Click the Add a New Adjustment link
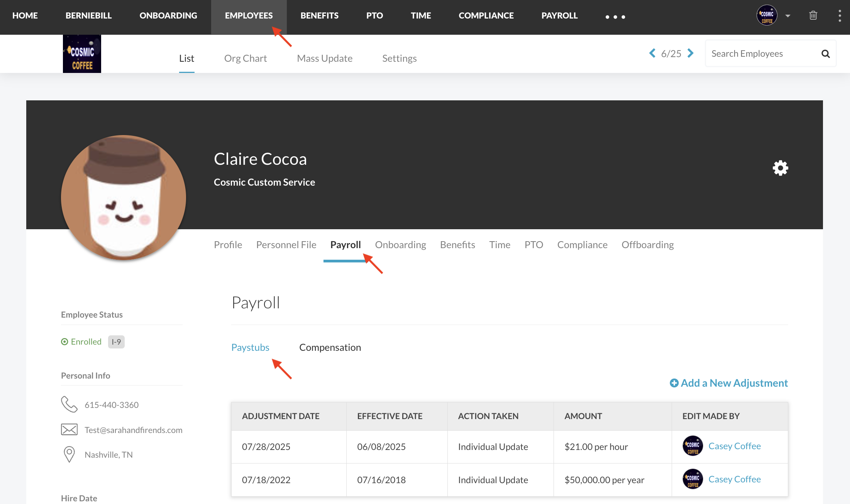850x504 pixels. point(734,383)
